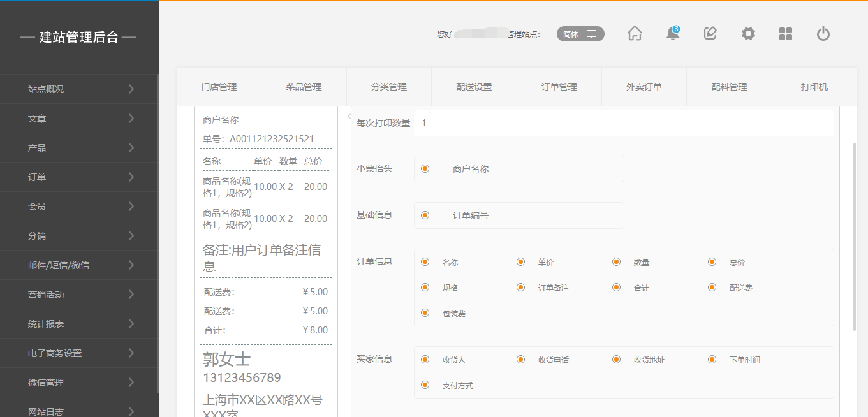Click the 每次打印数量 input field
The width and height of the screenshot is (868, 417).
[x=624, y=123]
